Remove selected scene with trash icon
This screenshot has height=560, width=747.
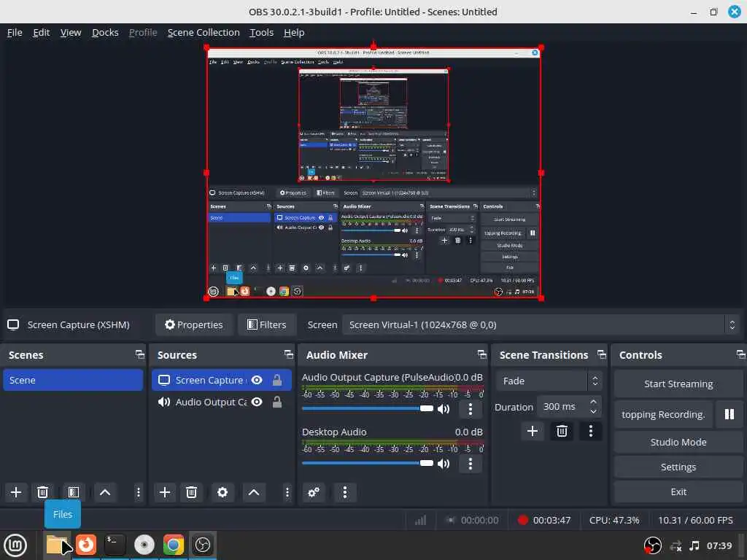click(x=42, y=492)
